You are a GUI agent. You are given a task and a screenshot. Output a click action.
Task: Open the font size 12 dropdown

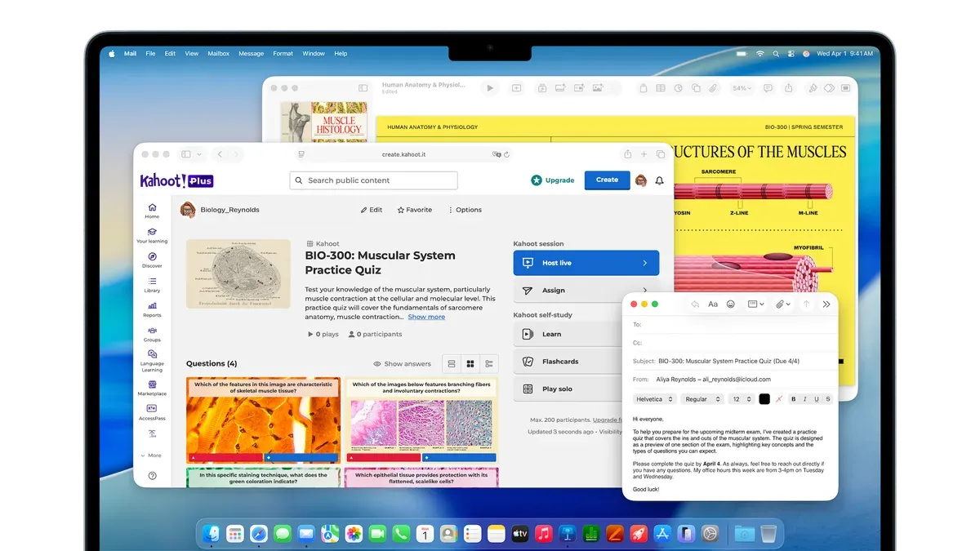pyautogui.click(x=742, y=399)
